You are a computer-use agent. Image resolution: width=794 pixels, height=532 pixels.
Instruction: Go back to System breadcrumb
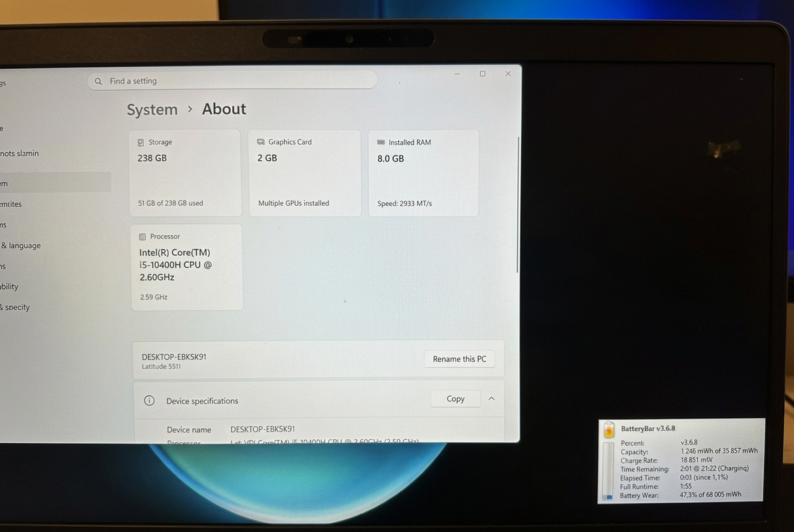152,109
